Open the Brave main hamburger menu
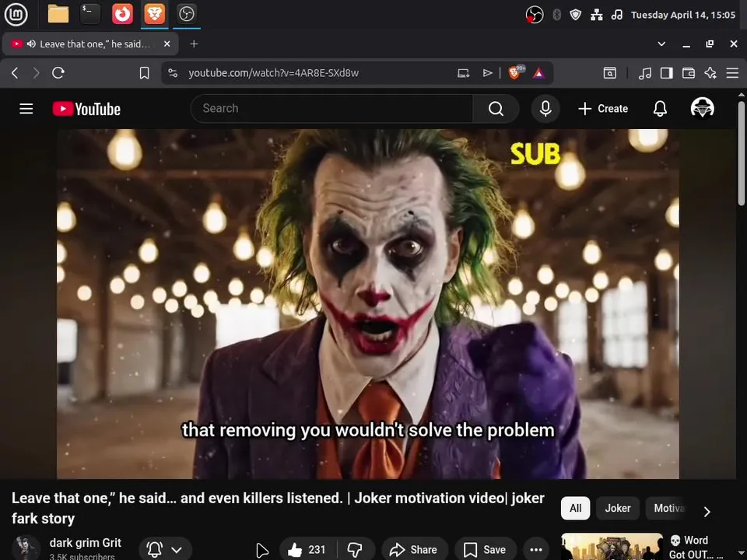 click(x=732, y=73)
